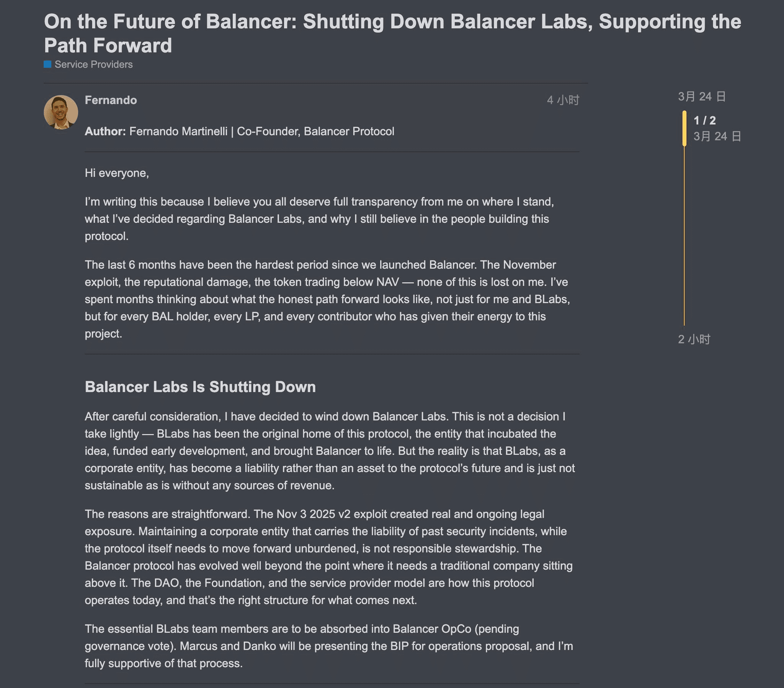Click the paragraph starting The reasons are straightforward
Screen dimensions: 784x688
coord(328,557)
